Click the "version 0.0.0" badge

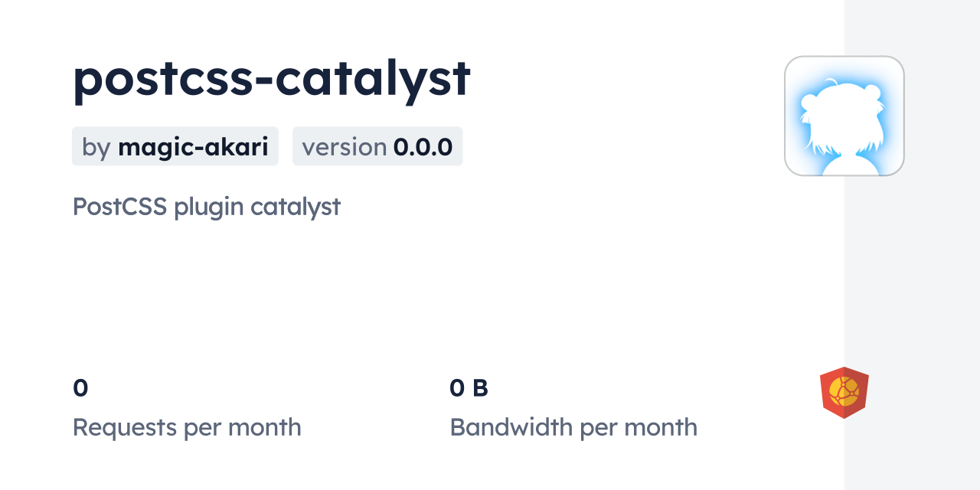coord(377,146)
